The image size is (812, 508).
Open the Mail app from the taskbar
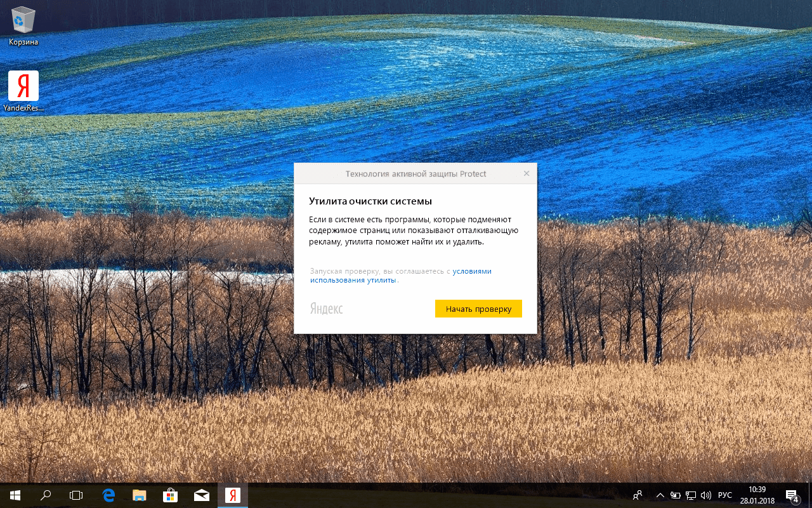(x=202, y=495)
